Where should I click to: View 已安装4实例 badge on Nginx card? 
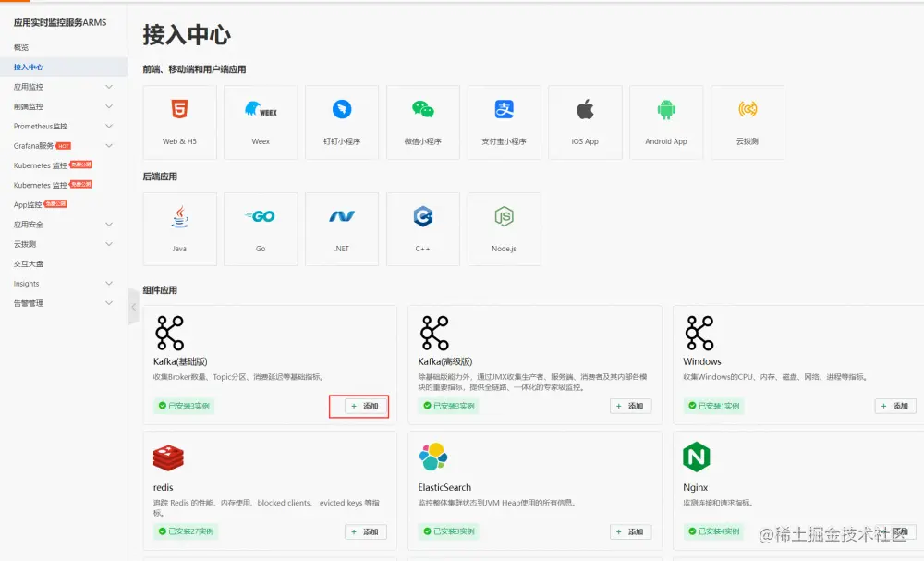(714, 531)
